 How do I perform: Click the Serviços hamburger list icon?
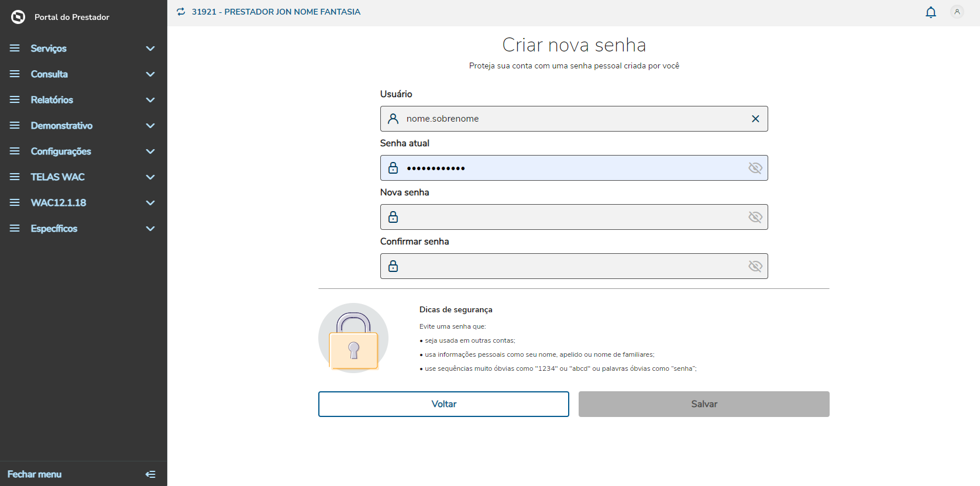coord(15,49)
